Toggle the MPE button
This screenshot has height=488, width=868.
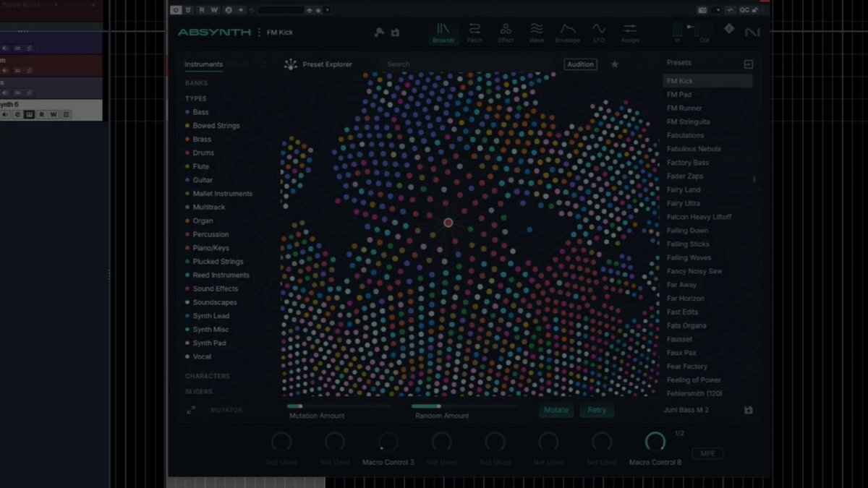(x=707, y=453)
